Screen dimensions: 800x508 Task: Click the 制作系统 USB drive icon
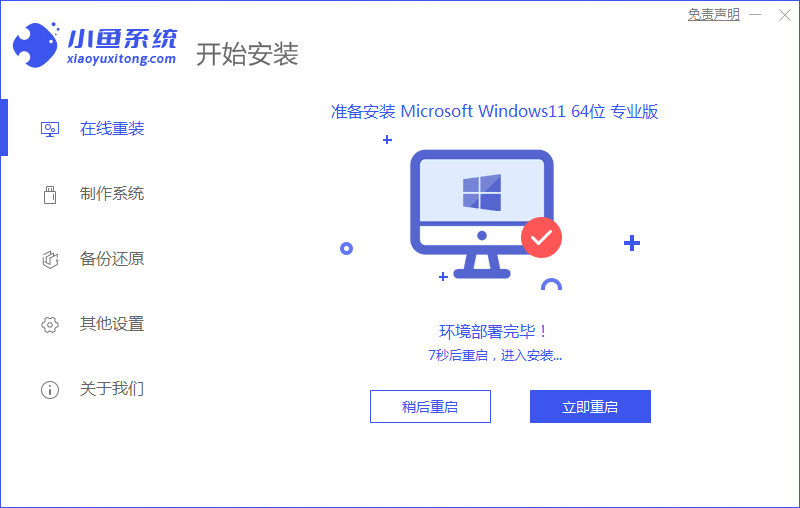(x=49, y=194)
